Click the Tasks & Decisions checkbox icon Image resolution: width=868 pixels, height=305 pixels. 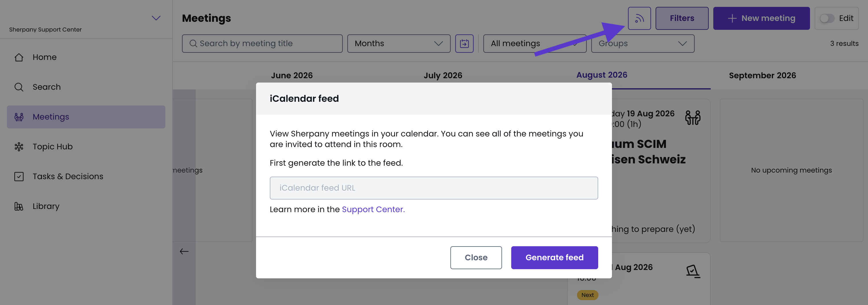[x=19, y=176]
